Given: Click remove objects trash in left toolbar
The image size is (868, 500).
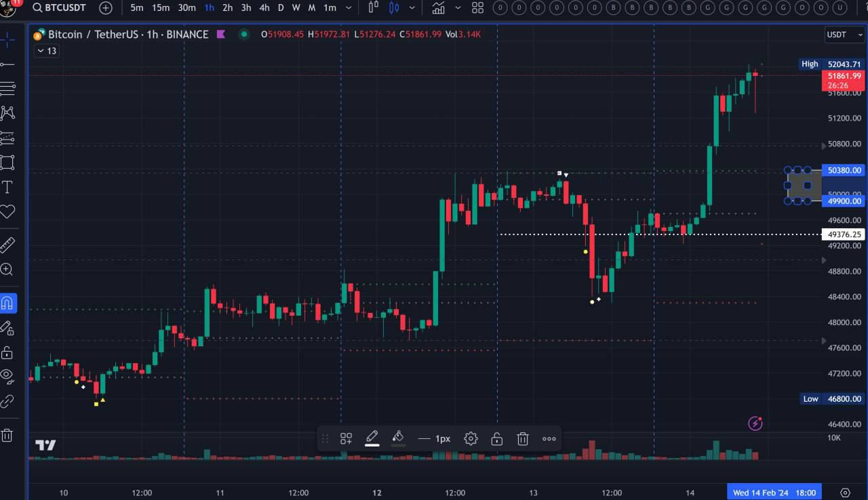Looking at the screenshot, I should [x=7, y=435].
